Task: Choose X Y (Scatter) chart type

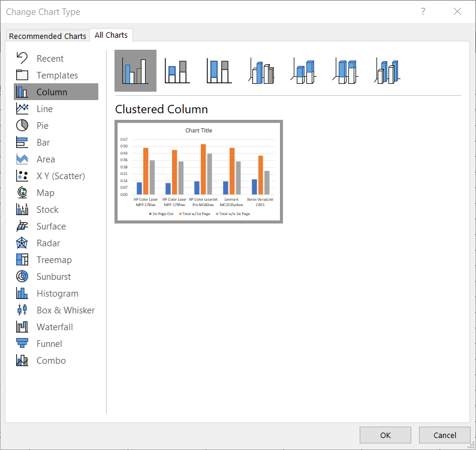Action: (60, 176)
